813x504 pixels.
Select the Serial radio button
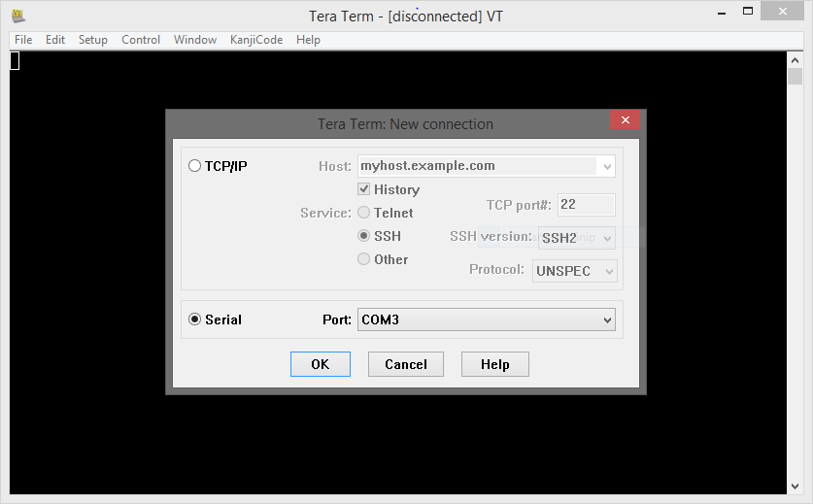194,319
